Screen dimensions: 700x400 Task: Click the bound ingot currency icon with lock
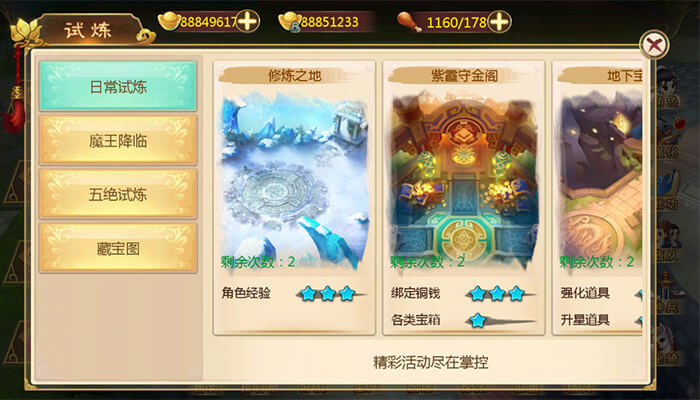290,21
